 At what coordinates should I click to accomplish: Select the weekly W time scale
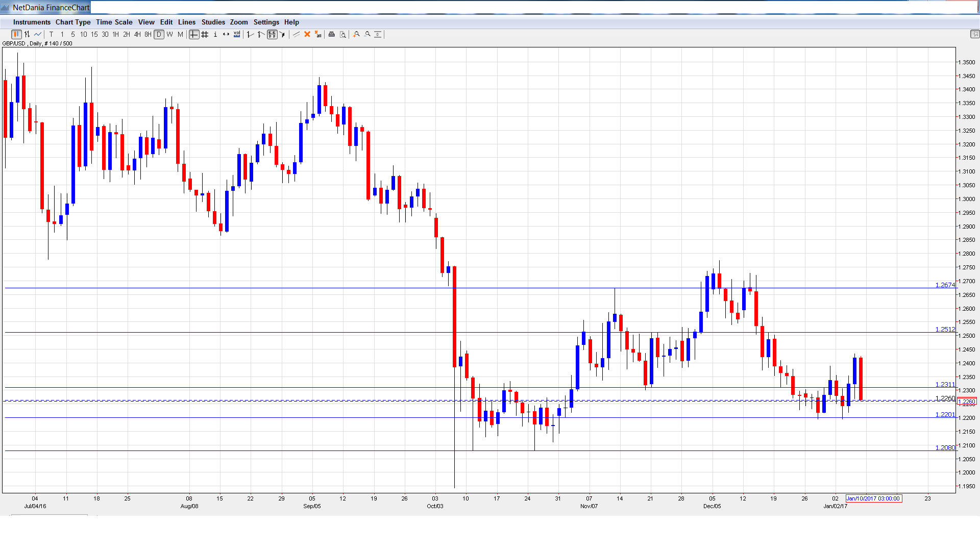(169, 35)
